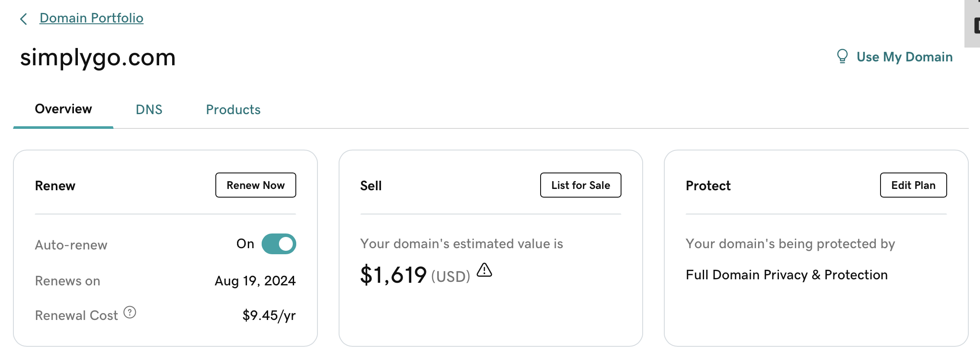This screenshot has width=980, height=358.
Task: Open the Renewal Cost help tooltip icon
Action: (x=129, y=313)
